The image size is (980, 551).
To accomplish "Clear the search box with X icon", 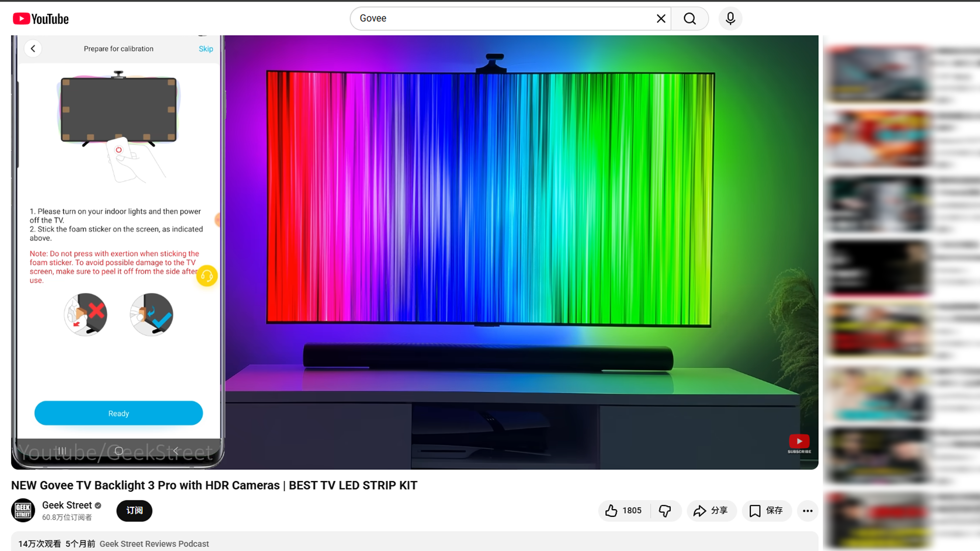I will point(661,19).
